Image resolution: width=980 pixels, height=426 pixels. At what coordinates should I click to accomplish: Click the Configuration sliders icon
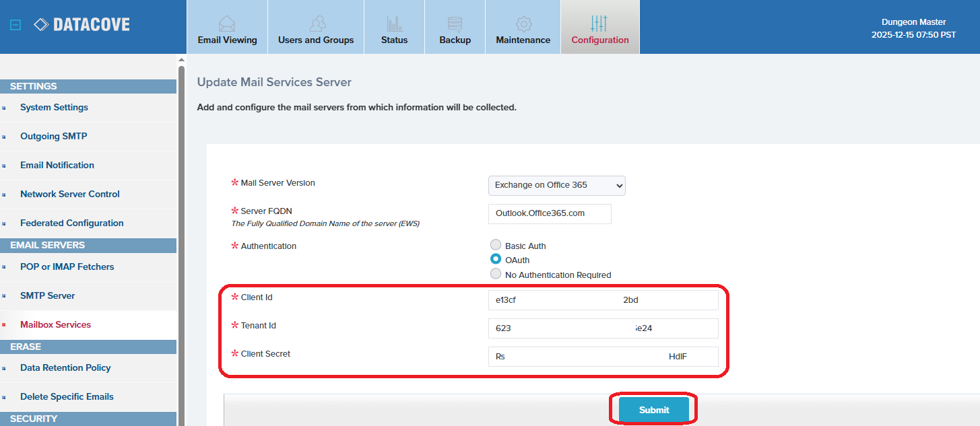point(599,24)
